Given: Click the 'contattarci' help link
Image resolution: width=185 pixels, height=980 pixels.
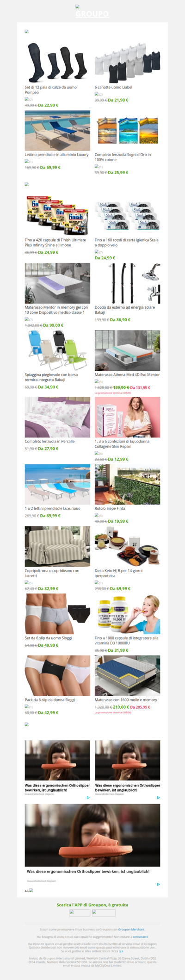Looking at the screenshot, I should (140, 936).
